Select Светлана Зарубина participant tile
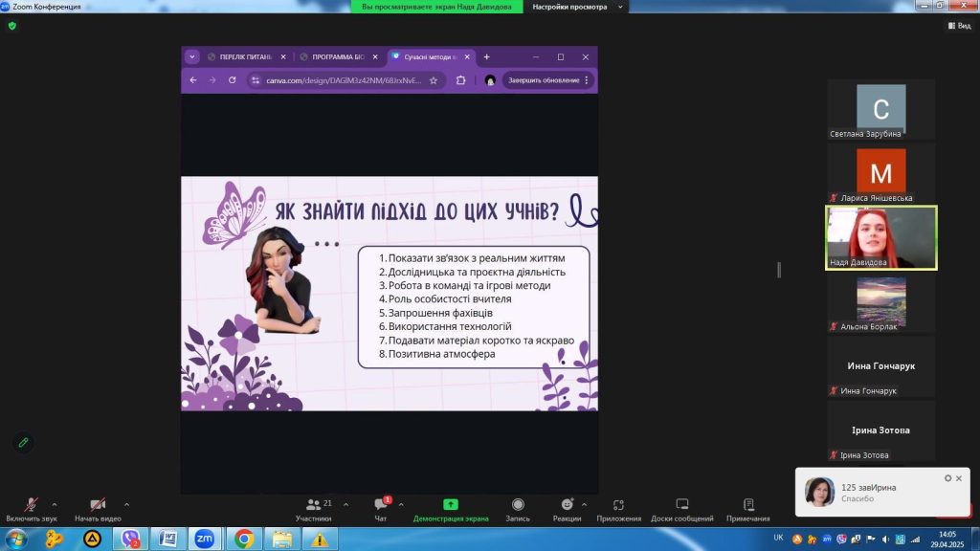980x551 pixels. coord(880,109)
